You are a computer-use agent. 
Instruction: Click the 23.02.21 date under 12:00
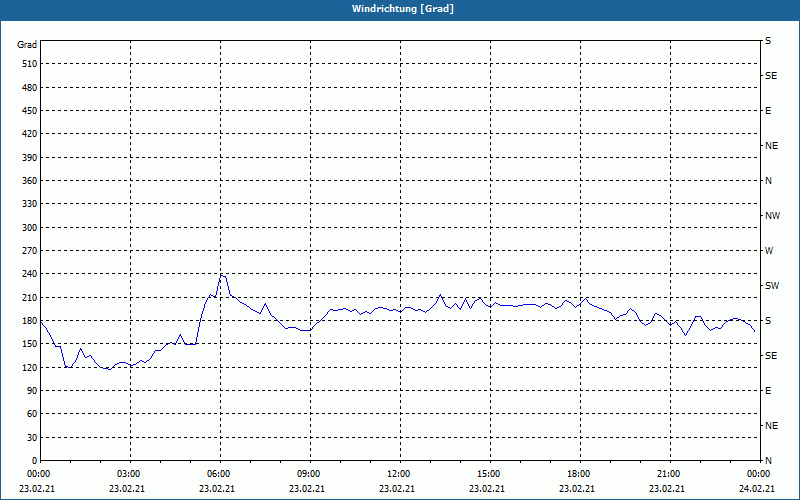click(396, 489)
